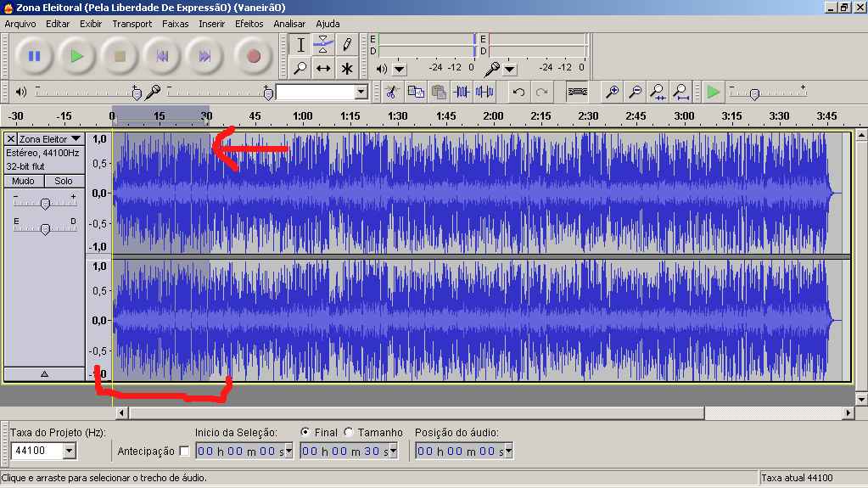Cut selection with the scissors icon

[392, 92]
